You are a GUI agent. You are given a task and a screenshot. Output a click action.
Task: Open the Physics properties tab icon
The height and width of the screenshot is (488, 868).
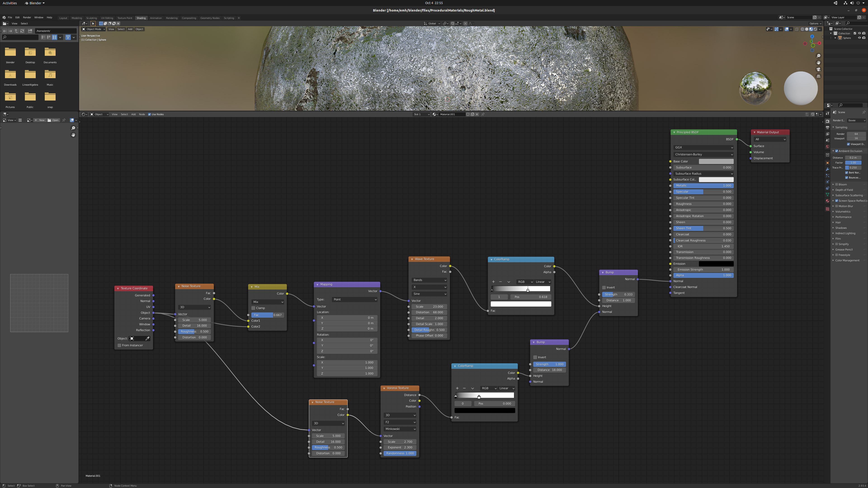pos(827,182)
